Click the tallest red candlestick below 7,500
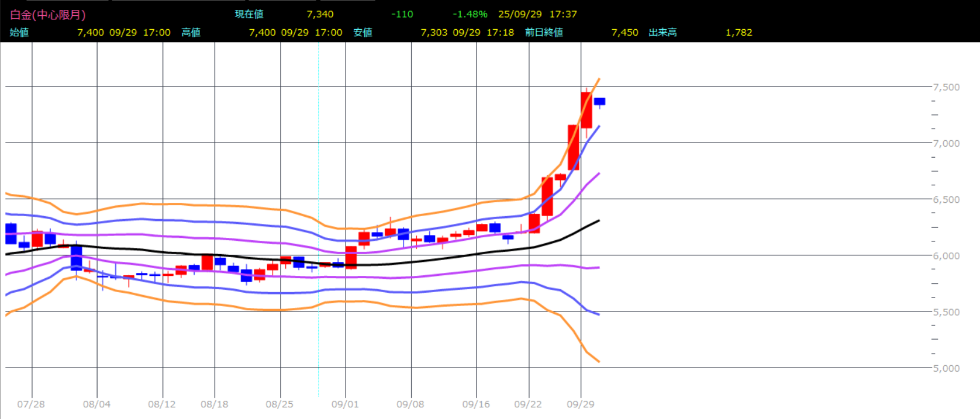The width and height of the screenshot is (980, 419). [573, 147]
